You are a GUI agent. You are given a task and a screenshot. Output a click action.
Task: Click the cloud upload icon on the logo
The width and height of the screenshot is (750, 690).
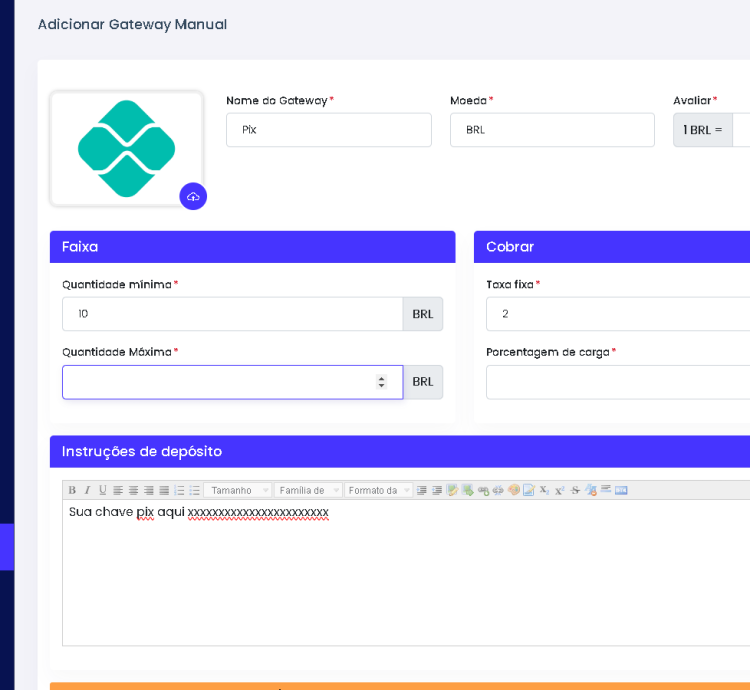pyautogui.click(x=193, y=197)
